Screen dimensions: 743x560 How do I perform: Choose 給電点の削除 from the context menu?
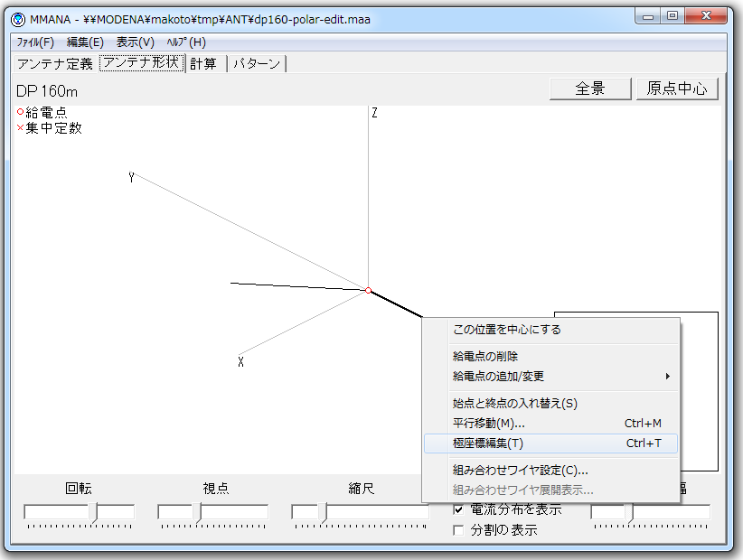485,357
